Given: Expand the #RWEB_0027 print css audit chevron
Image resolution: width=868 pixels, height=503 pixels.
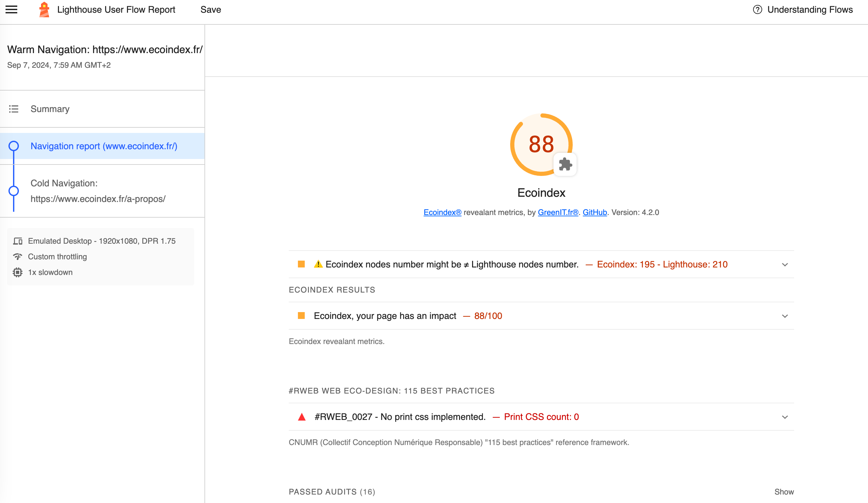Looking at the screenshot, I should pos(785,417).
